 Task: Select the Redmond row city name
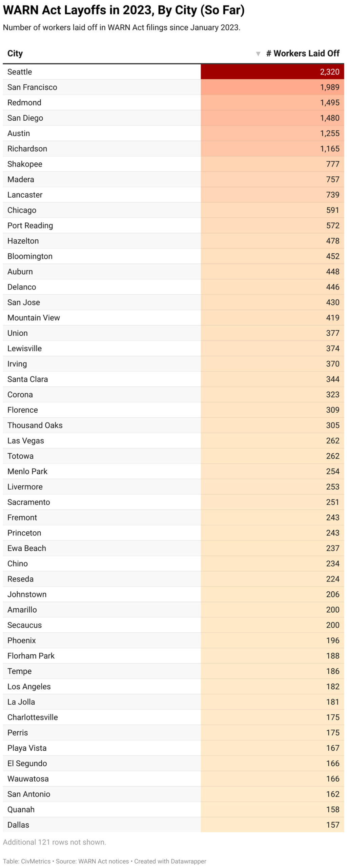[x=24, y=102]
